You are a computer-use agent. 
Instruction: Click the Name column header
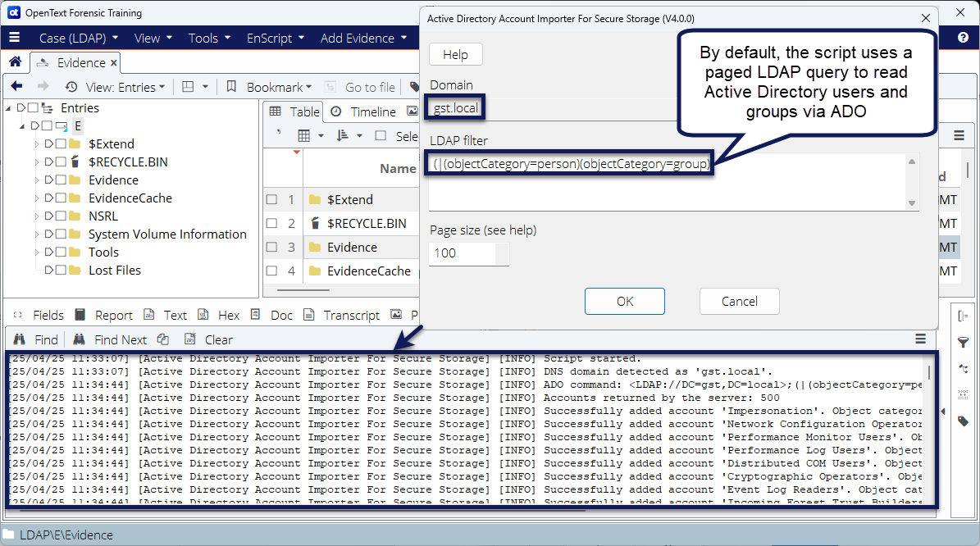click(398, 168)
